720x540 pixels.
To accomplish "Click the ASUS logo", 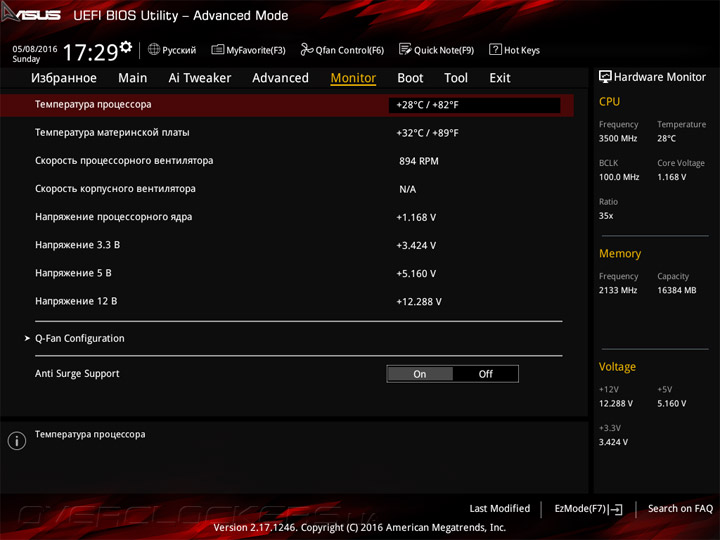I will (x=31, y=14).
